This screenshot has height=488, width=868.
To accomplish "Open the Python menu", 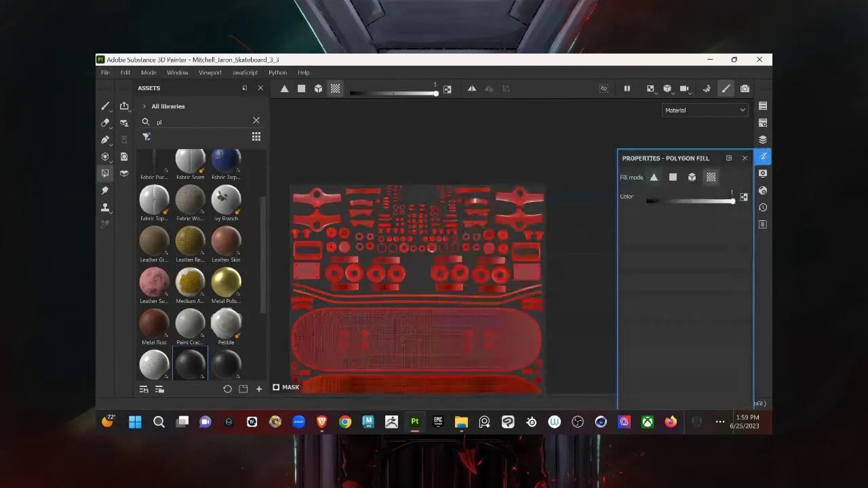I will [277, 73].
